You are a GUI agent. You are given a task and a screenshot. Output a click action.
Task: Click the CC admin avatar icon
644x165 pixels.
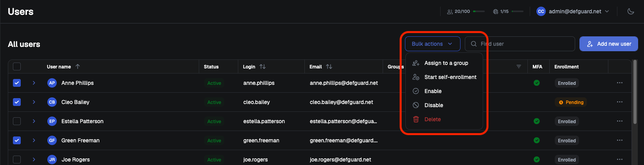click(x=541, y=11)
